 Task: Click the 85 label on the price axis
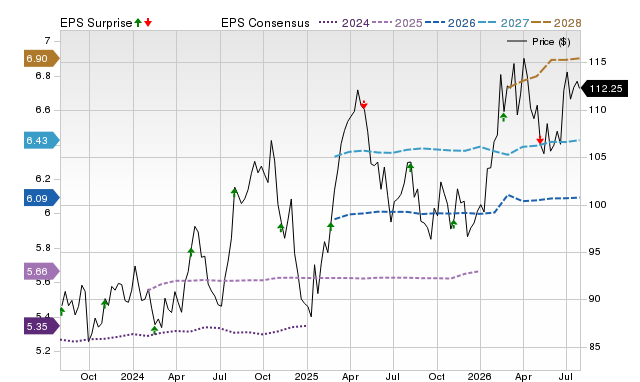coord(595,347)
